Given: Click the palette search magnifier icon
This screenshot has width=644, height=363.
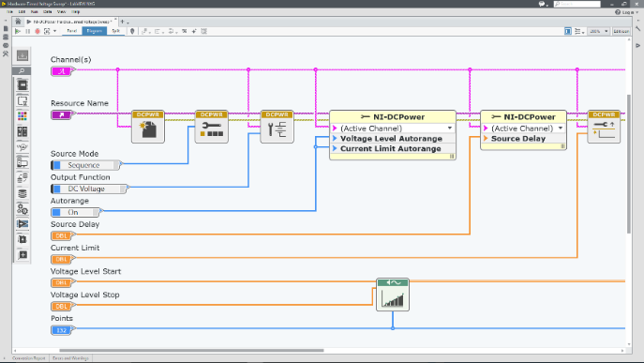Looking at the screenshot, I should [x=22, y=71].
